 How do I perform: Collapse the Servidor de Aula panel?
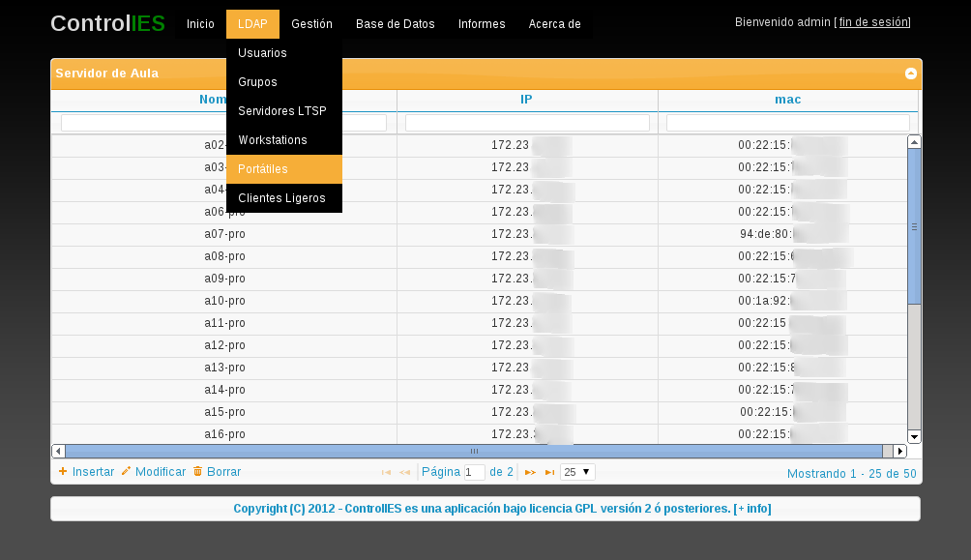click(x=910, y=74)
